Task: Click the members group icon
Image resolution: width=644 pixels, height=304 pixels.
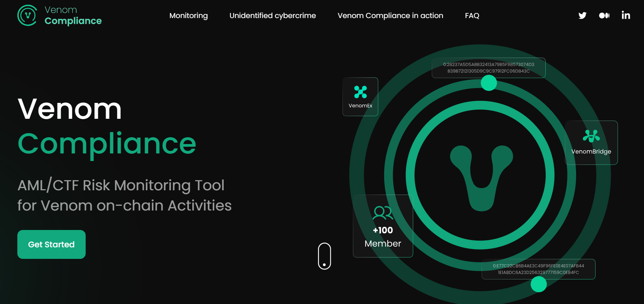Action: click(x=383, y=213)
